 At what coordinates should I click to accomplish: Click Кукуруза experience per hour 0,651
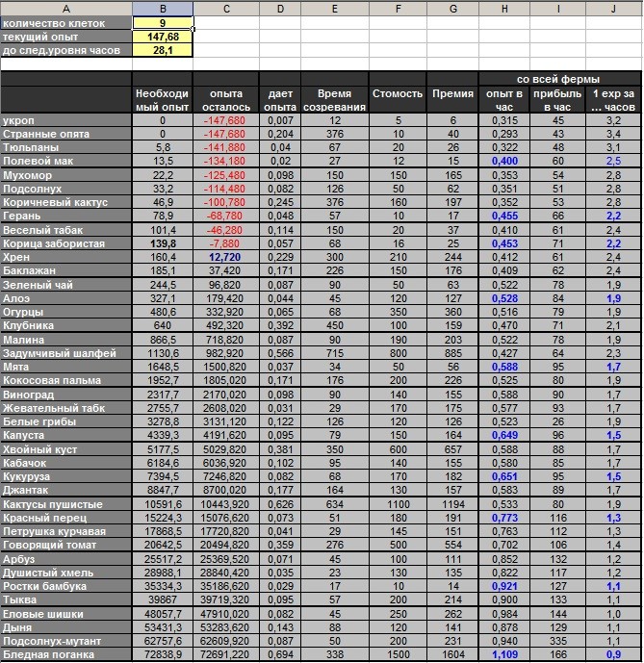tap(504, 477)
